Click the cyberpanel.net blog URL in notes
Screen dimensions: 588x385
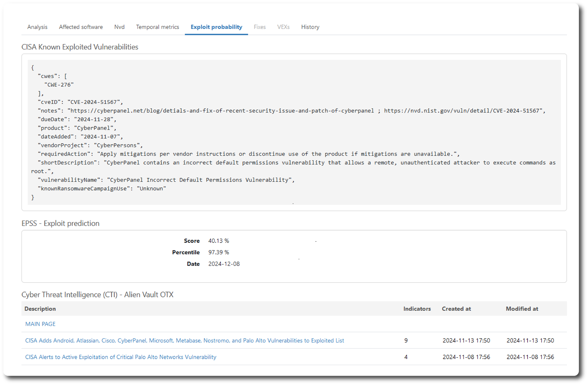(222, 111)
